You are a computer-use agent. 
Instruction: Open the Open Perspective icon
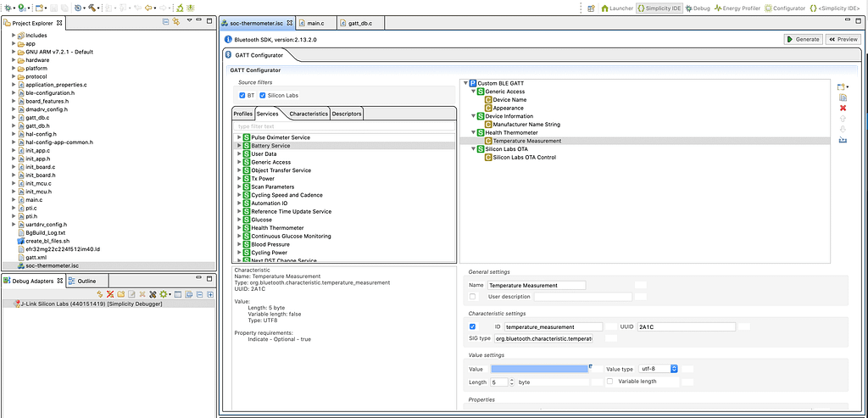(x=591, y=8)
